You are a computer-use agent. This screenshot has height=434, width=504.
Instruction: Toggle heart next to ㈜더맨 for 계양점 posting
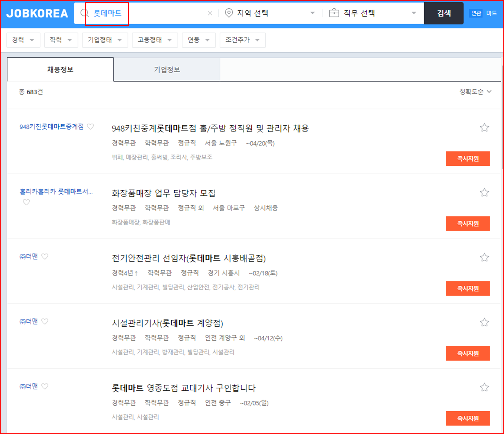pos(45,321)
